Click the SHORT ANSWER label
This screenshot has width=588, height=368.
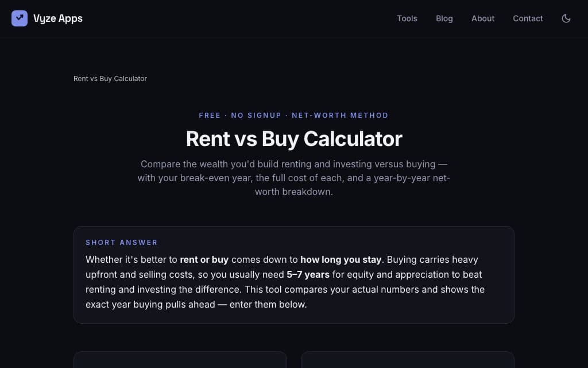122,242
